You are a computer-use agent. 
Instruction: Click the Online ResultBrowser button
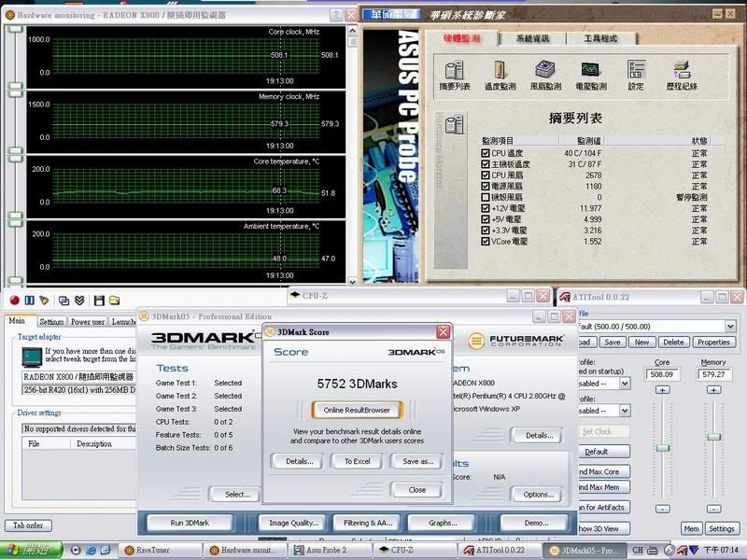pos(357,410)
